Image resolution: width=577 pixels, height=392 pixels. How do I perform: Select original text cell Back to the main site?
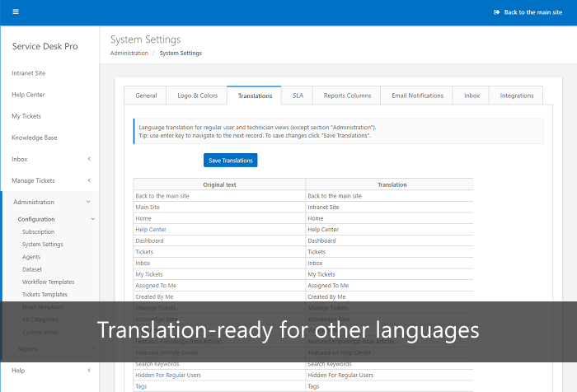[x=219, y=196]
